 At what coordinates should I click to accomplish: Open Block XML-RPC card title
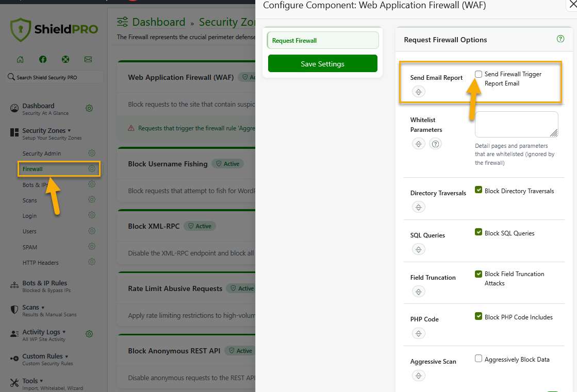(x=154, y=226)
